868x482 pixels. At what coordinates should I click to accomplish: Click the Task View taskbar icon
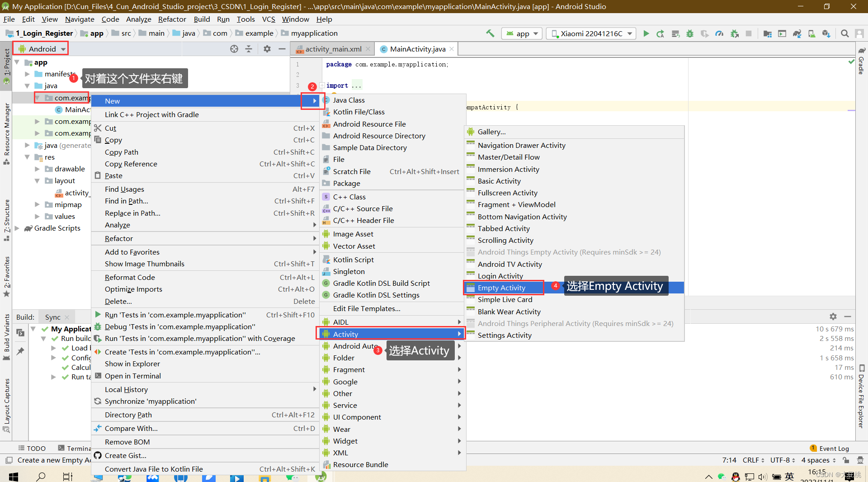[x=68, y=476]
